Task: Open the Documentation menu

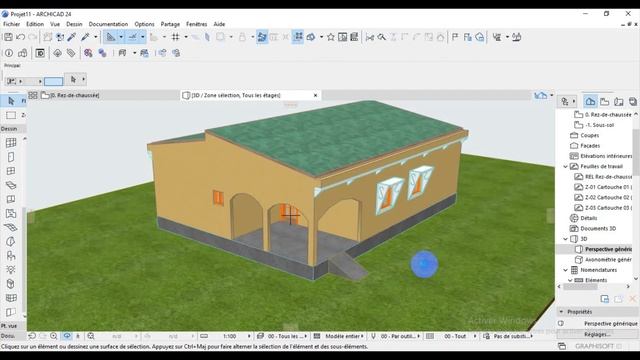Action: 108,24
